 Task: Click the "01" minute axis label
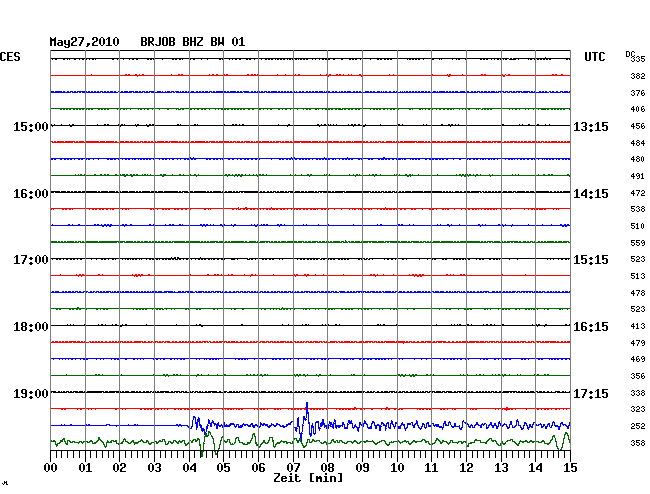tap(85, 468)
